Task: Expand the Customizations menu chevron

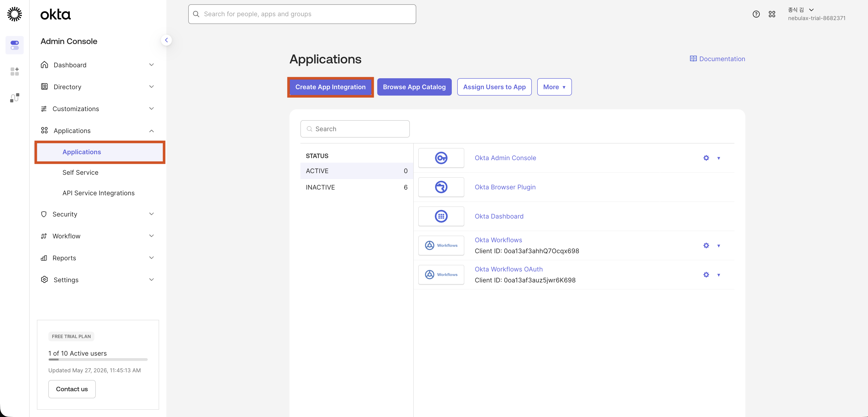Action: [152, 109]
